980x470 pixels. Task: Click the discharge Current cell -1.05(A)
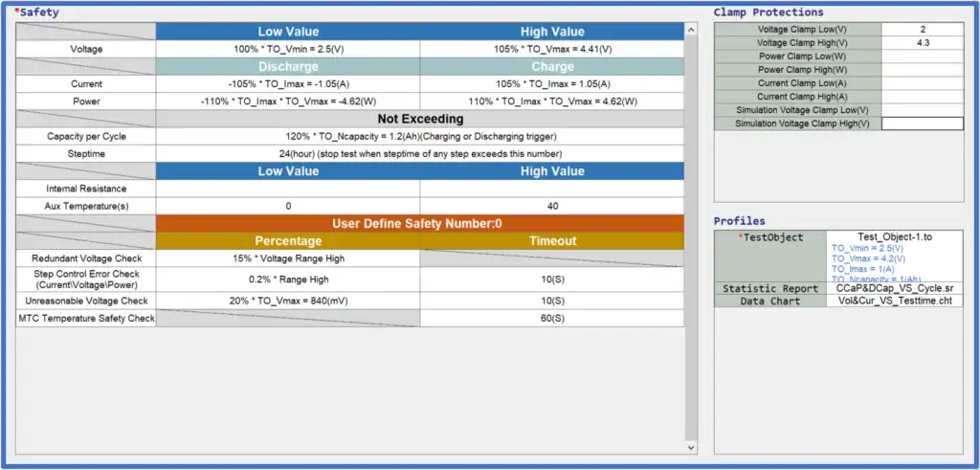288,83
